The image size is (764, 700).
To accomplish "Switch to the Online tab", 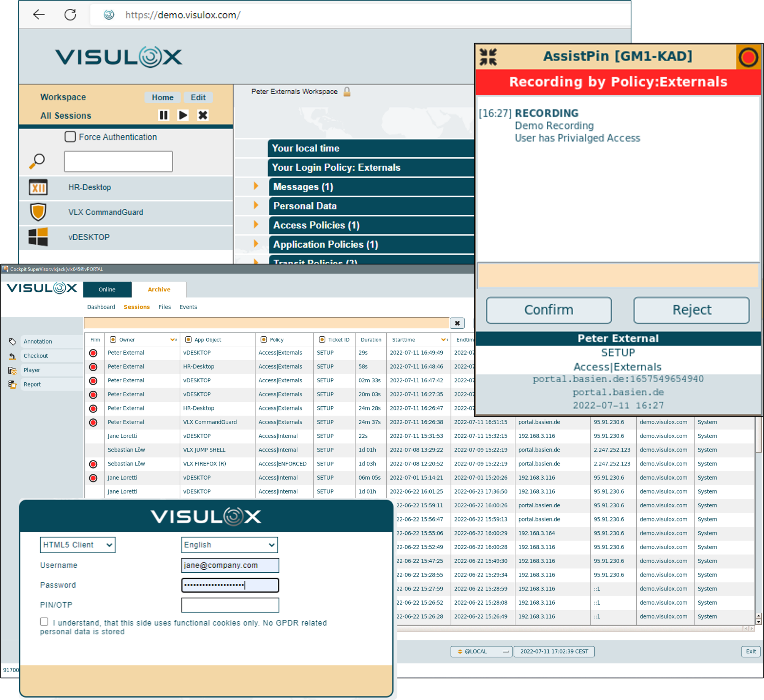I will (x=107, y=289).
